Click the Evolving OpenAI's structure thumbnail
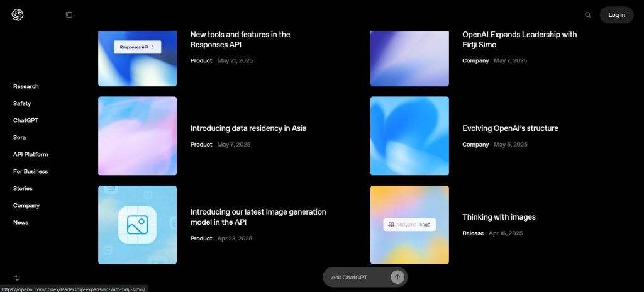Image resolution: width=644 pixels, height=292 pixels. (409, 136)
